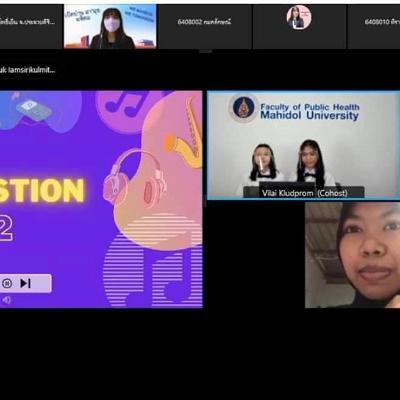This screenshot has width=400, height=400.
Task: Click the gallery strip collapse handle
Action: [205, 52]
